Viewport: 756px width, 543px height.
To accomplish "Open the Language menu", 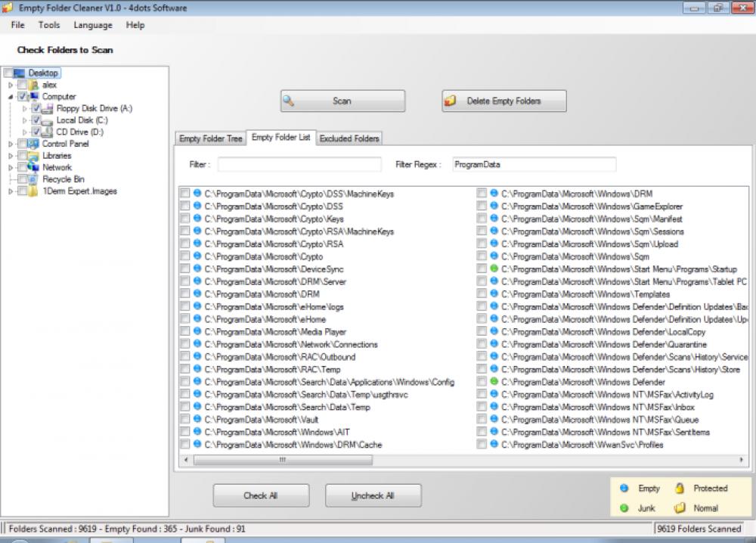I will pos(92,25).
